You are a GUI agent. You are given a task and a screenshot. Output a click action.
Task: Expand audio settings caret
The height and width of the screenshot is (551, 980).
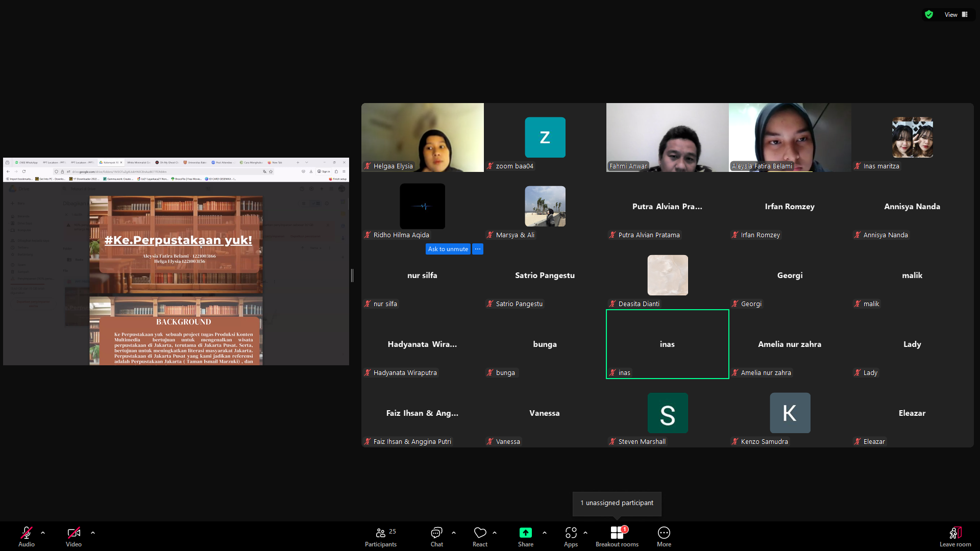(x=43, y=533)
